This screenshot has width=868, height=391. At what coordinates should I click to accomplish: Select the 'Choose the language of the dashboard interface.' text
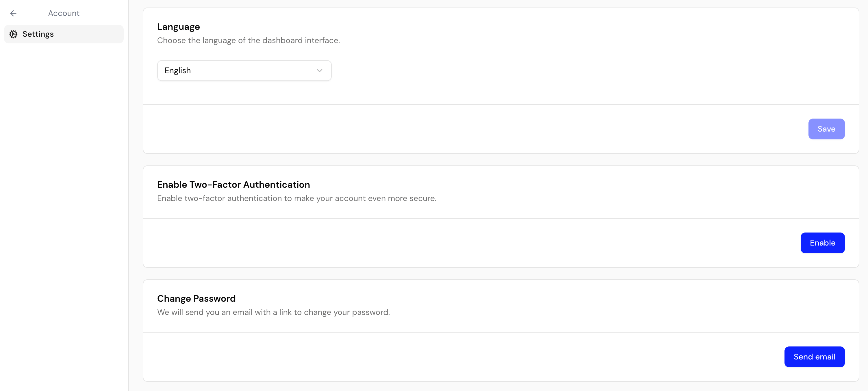(248, 40)
